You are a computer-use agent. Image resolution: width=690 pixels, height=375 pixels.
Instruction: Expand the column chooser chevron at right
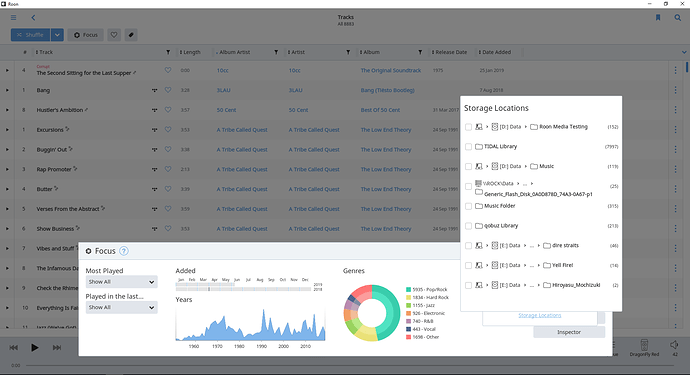684,52
